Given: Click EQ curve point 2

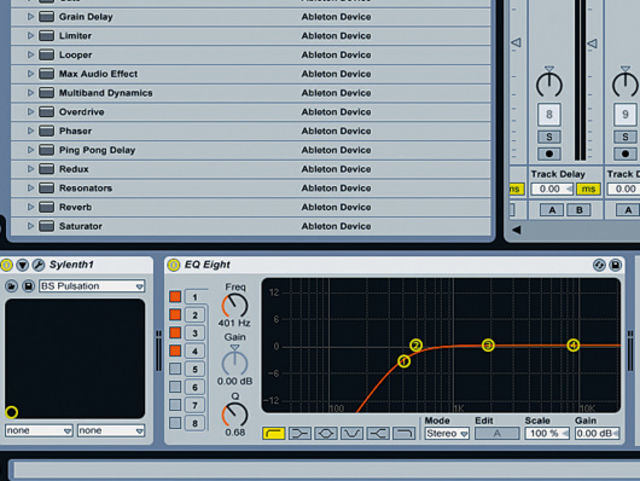Looking at the screenshot, I should click(416, 345).
